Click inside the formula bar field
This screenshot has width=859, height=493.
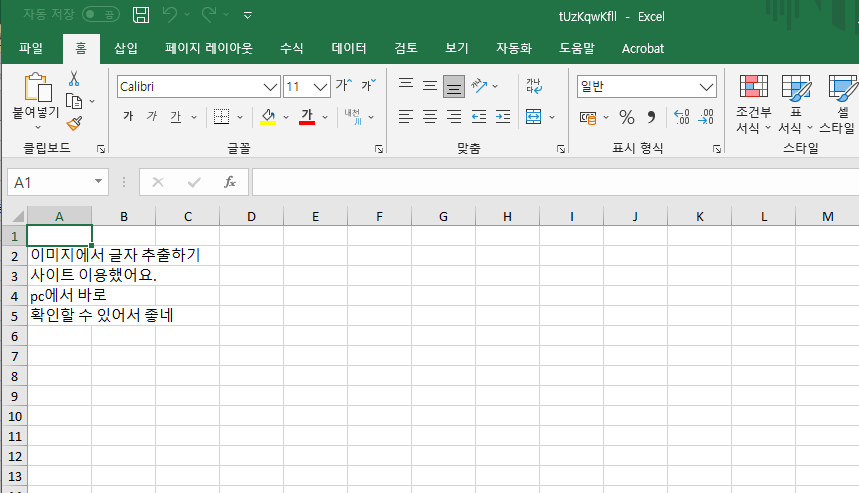click(x=555, y=182)
